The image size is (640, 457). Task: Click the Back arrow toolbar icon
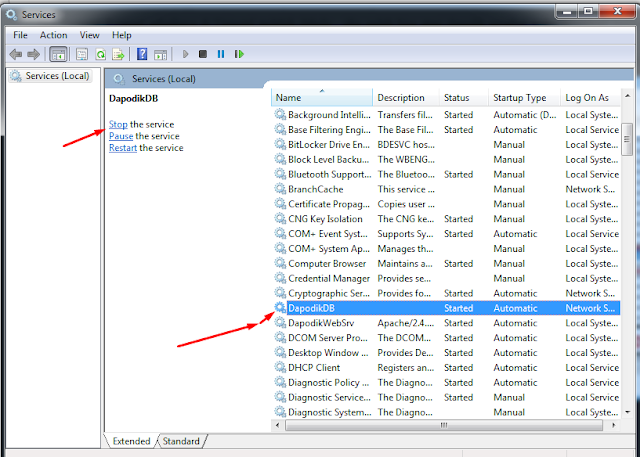[16, 54]
